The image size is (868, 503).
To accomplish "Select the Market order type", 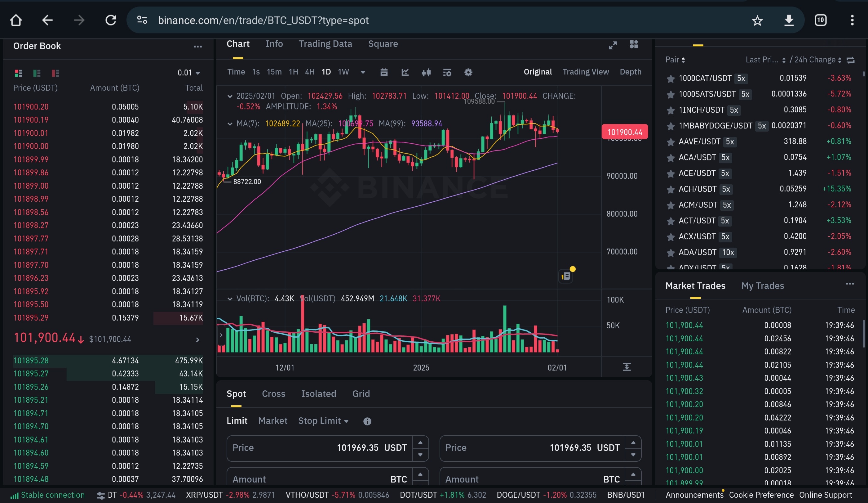I will pyautogui.click(x=272, y=421).
